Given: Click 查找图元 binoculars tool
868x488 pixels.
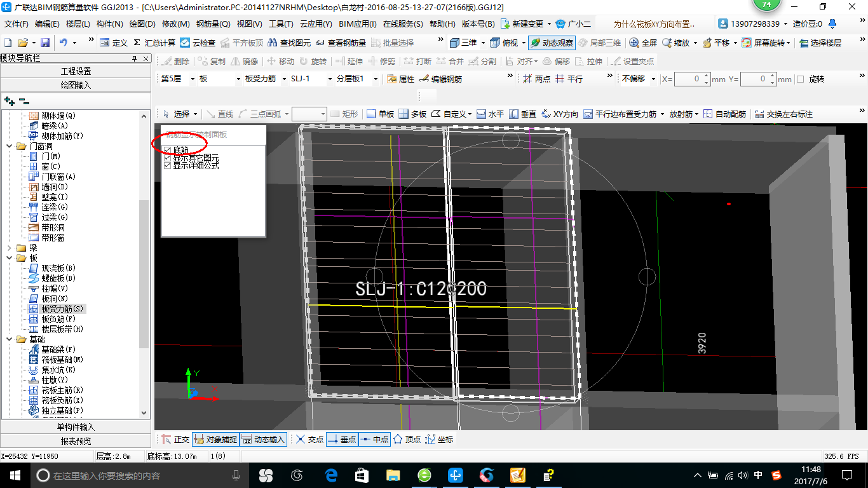Looking at the screenshot, I should [289, 43].
